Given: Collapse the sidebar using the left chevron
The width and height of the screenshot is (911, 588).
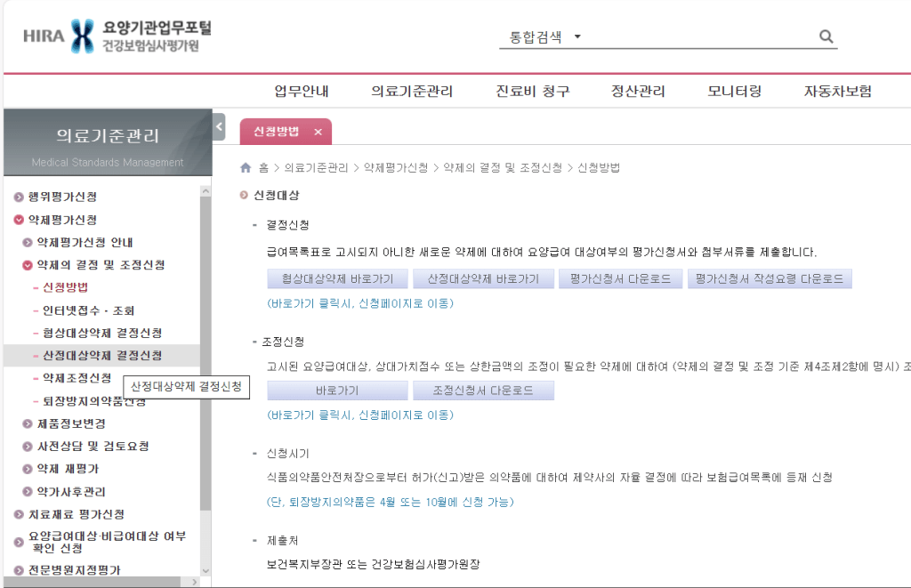Looking at the screenshot, I should pyautogui.click(x=217, y=127).
